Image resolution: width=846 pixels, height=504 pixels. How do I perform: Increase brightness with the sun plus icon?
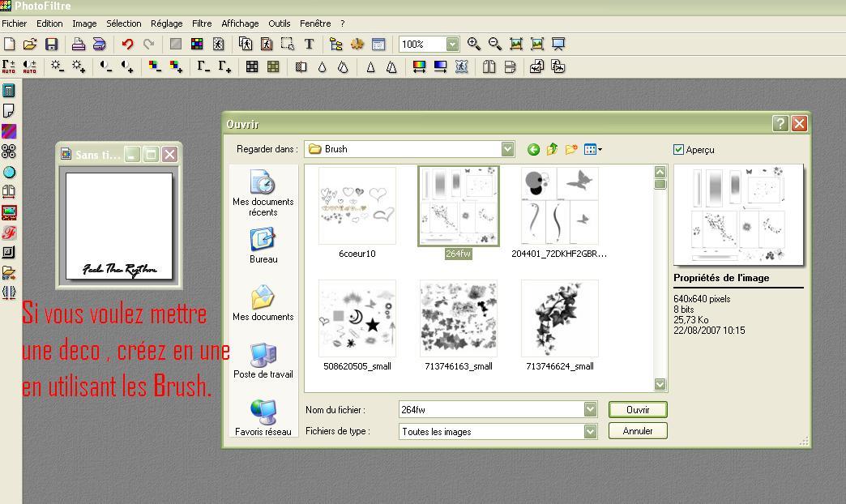(x=79, y=67)
